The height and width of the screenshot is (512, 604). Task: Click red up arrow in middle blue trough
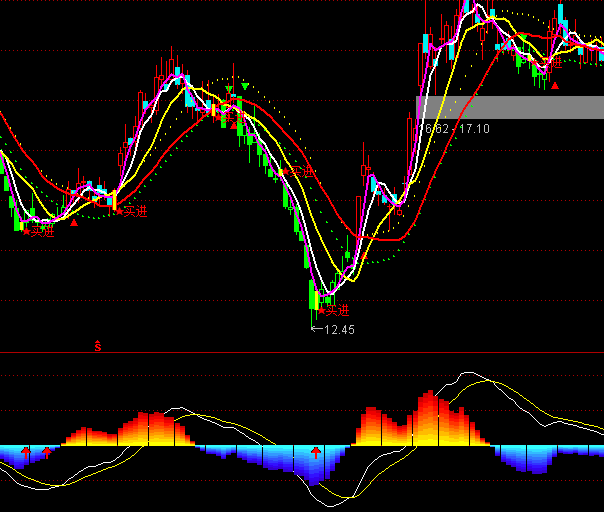317,454
